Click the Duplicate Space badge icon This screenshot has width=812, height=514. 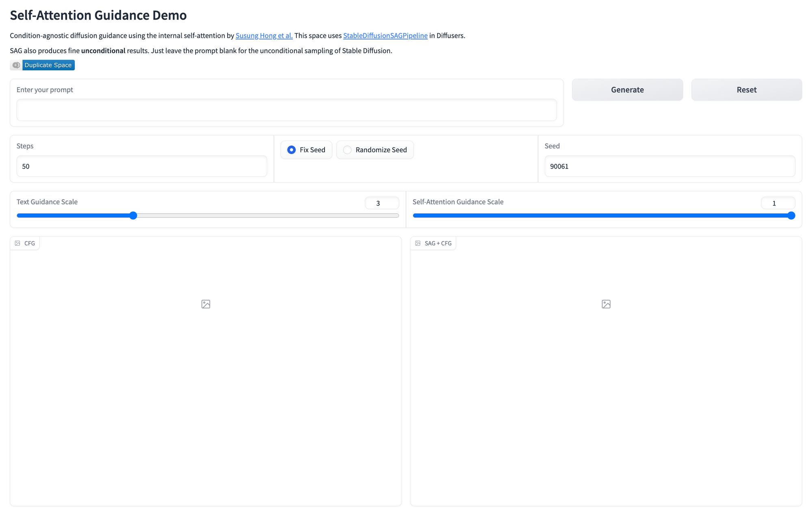(16, 65)
